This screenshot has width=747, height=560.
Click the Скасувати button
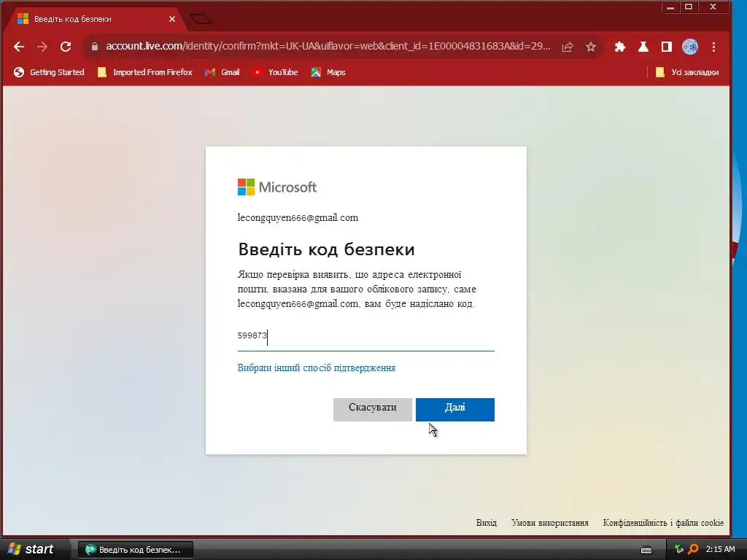coord(373,410)
